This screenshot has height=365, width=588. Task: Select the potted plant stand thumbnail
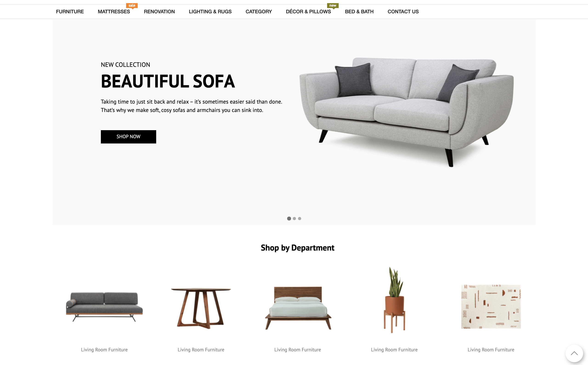pos(394,300)
